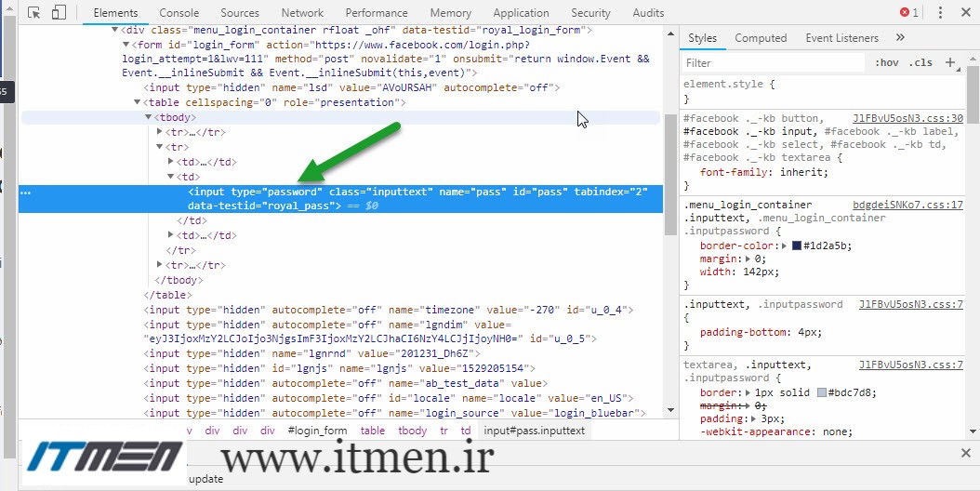Expand the td after the password cell
Image resolution: width=980 pixels, height=491 pixels.
tap(171, 234)
